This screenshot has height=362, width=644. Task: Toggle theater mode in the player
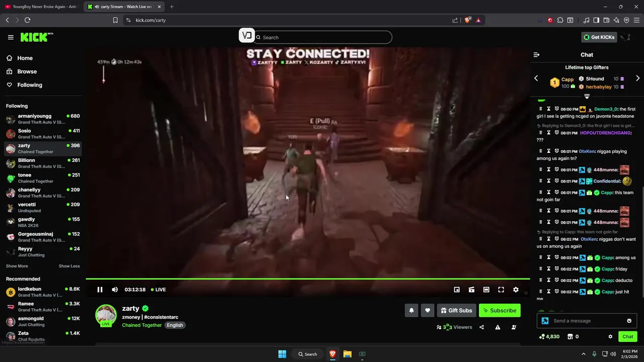pos(486,290)
